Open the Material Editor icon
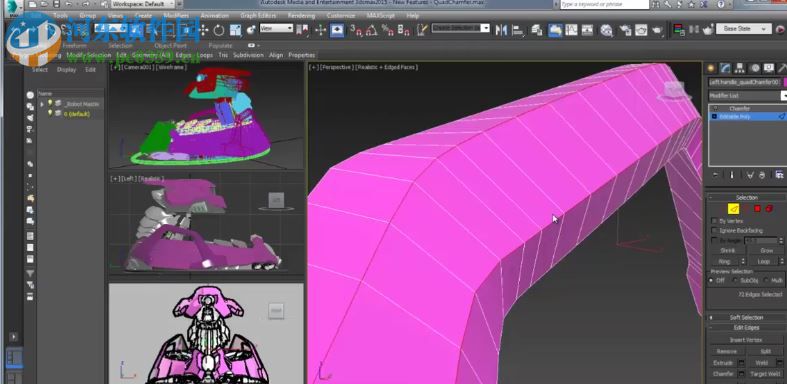The height and width of the screenshot is (384, 787). coord(606,30)
